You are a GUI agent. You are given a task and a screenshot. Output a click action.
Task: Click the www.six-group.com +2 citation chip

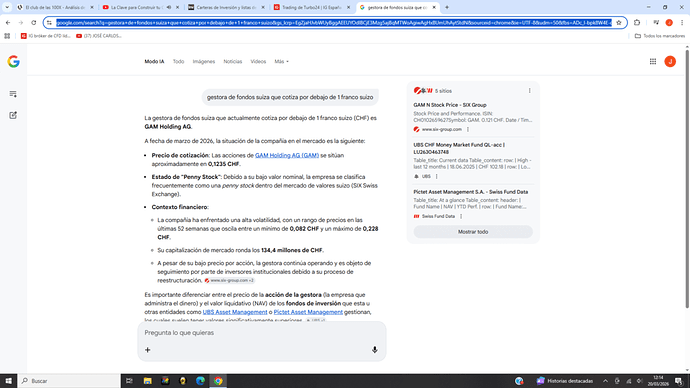pyautogui.click(x=229, y=280)
